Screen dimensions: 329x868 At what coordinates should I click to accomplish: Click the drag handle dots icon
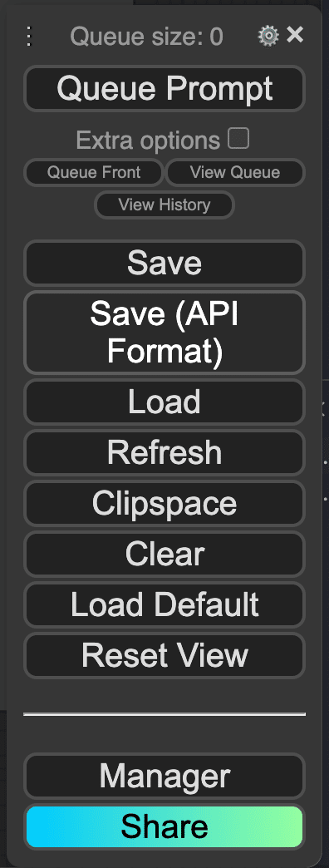30,37
